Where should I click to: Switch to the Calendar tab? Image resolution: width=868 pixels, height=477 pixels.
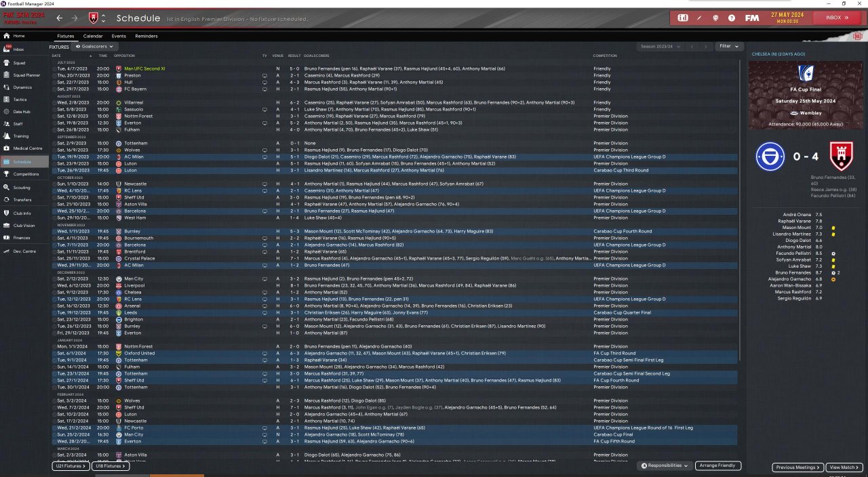point(93,36)
